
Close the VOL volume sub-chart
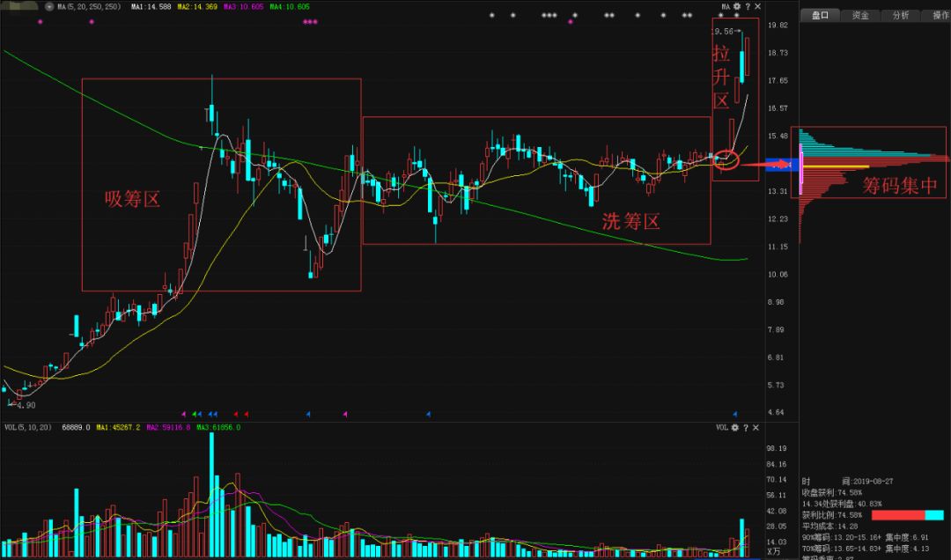(756, 428)
